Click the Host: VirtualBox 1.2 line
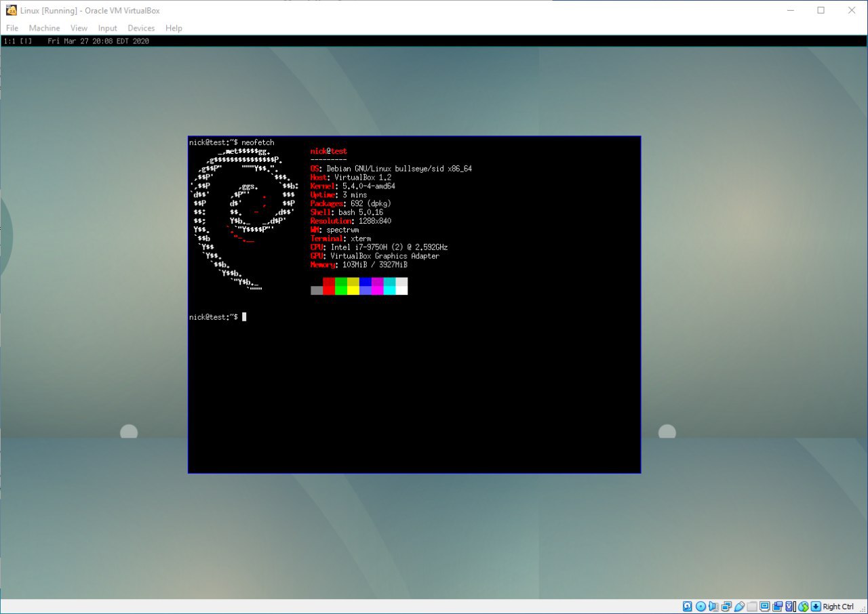This screenshot has height=614, width=868. click(351, 178)
